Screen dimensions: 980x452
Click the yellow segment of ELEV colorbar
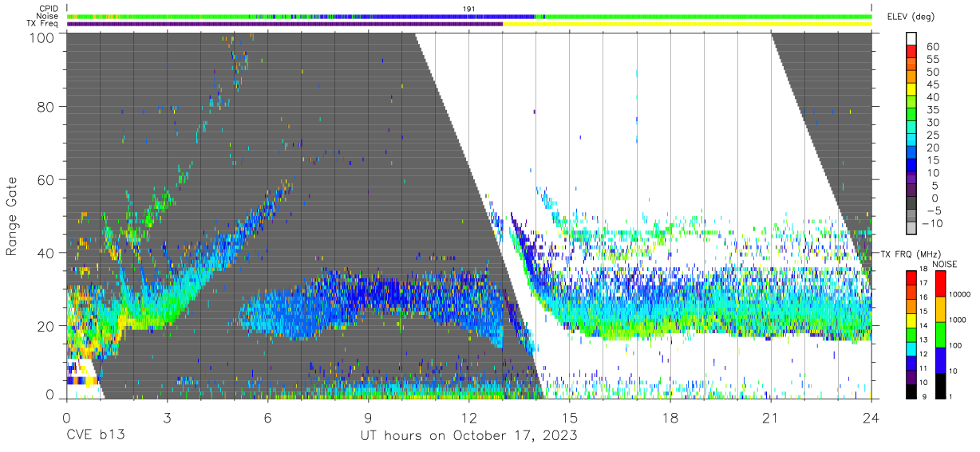tap(912, 91)
